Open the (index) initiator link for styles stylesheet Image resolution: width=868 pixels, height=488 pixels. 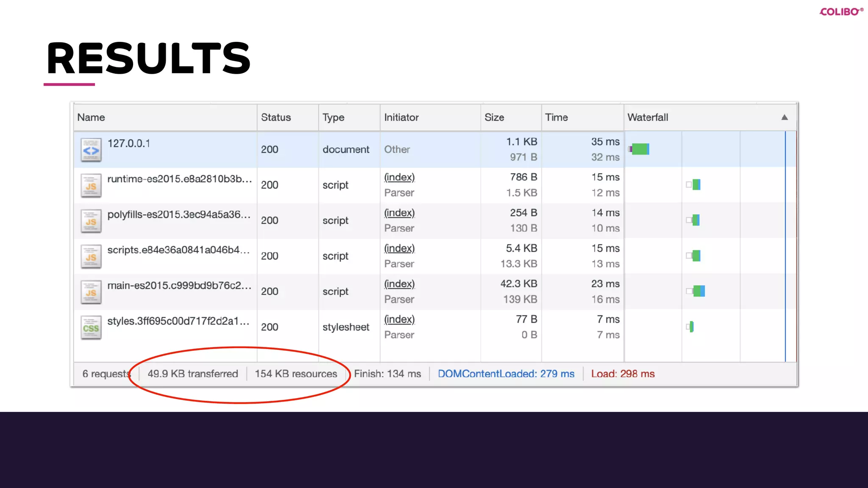(x=399, y=319)
